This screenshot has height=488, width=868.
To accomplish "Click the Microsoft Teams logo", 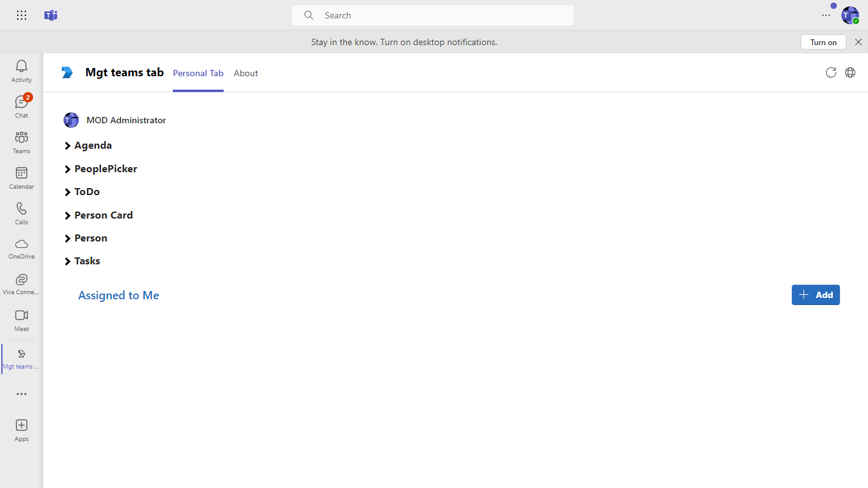I will coord(51,15).
